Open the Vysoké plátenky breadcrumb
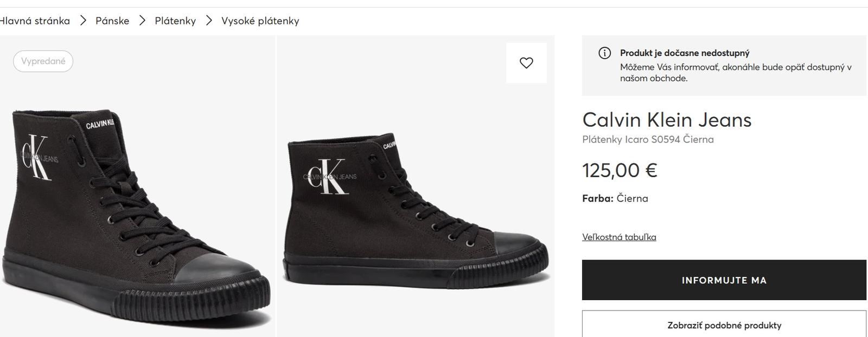This screenshot has width=868, height=337. tap(260, 21)
